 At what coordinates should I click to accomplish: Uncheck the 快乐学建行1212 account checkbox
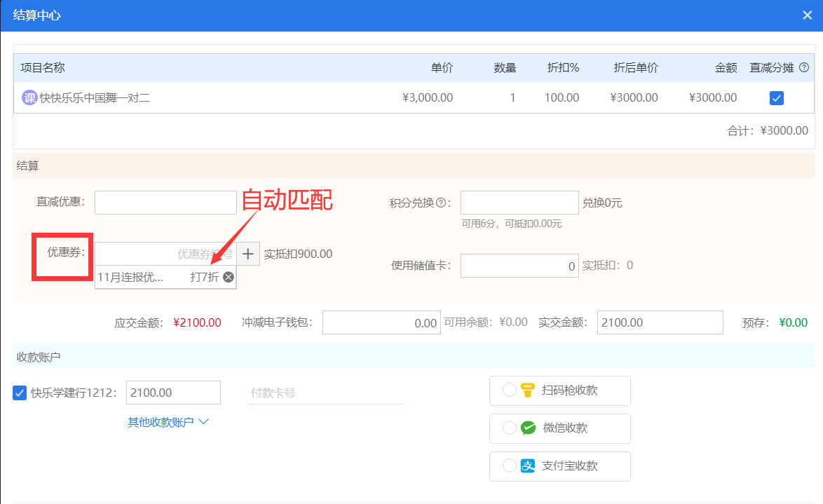point(20,393)
